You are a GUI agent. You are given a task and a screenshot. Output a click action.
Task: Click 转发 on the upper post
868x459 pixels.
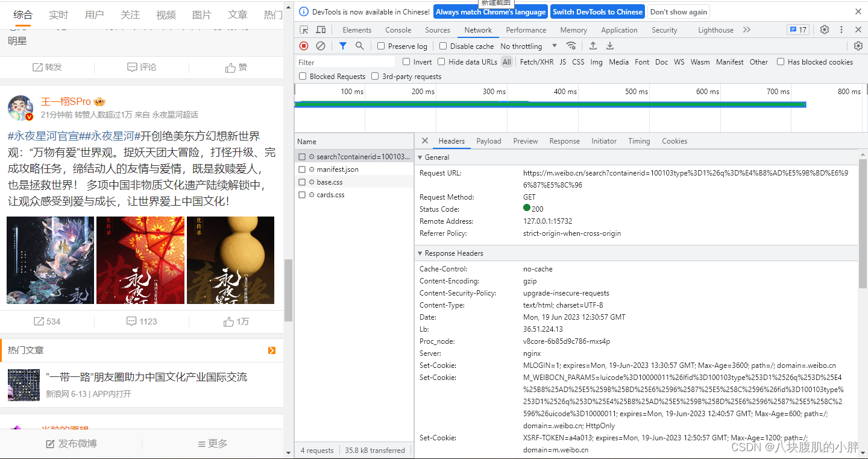point(47,67)
